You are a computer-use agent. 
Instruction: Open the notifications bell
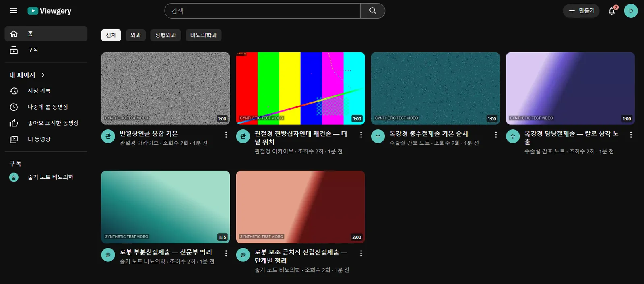(612, 11)
